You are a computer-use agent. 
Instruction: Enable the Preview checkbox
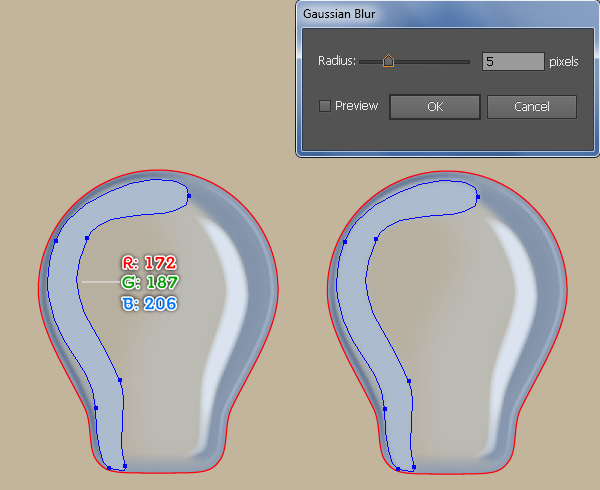[x=325, y=106]
